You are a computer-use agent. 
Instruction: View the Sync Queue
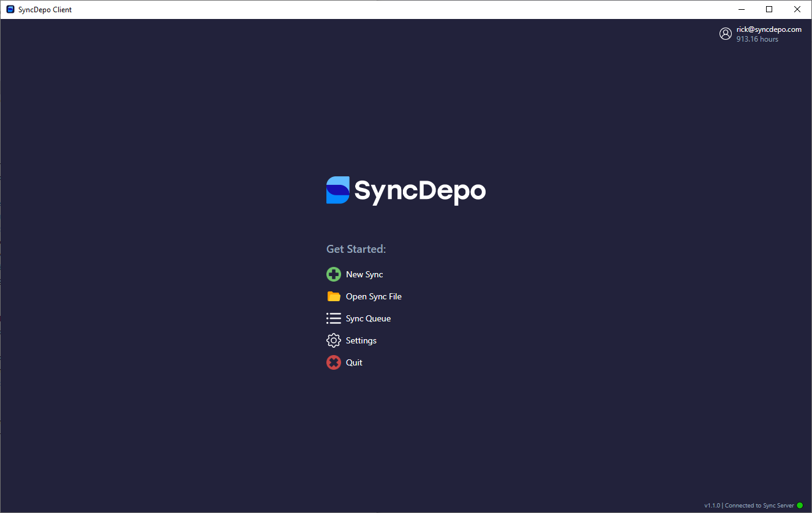[368, 318]
